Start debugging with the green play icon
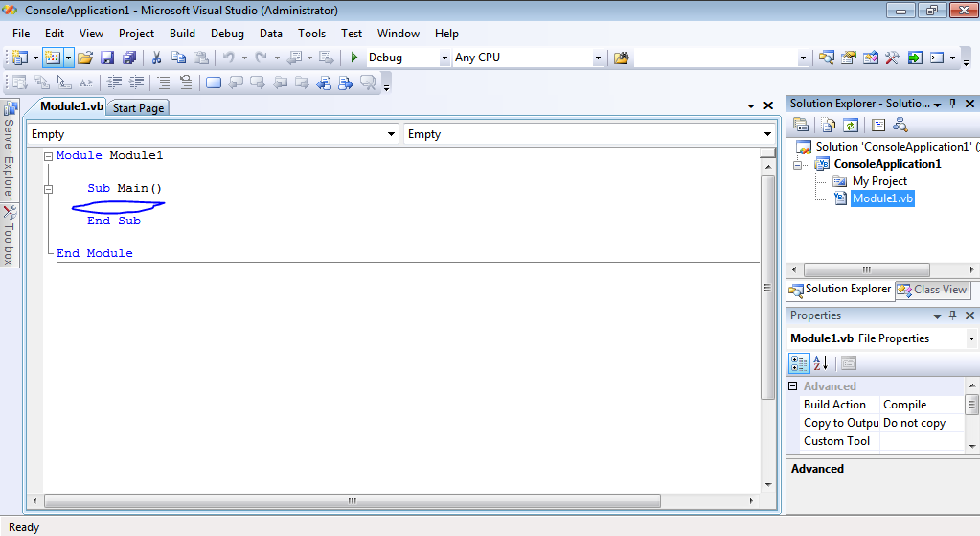This screenshot has width=980, height=536. (354, 58)
